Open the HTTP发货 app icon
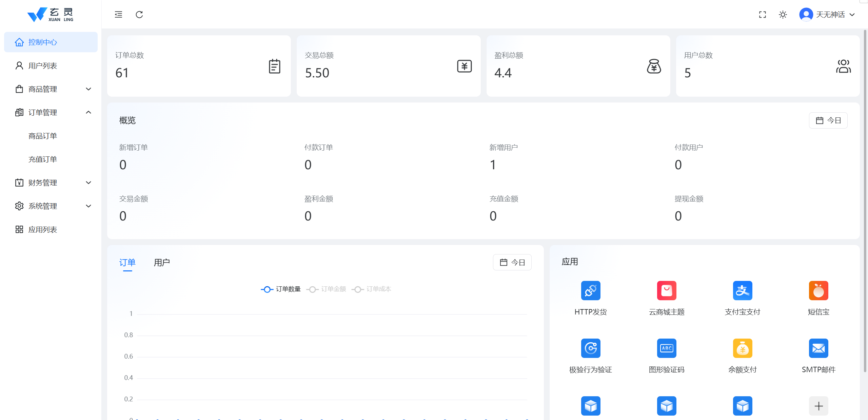 (x=590, y=290)
